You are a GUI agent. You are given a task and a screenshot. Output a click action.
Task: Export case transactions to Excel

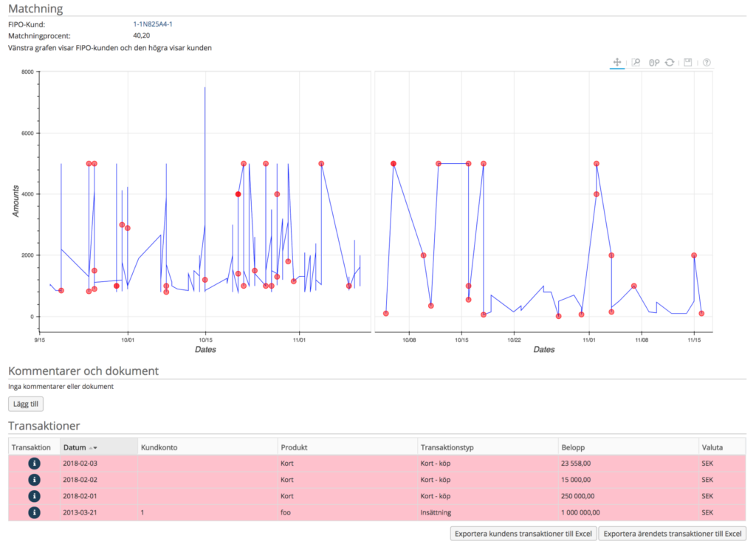tap(673, 534)
